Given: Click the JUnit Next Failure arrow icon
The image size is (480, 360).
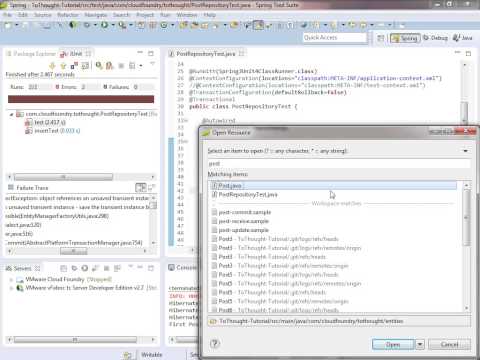Looking at the screenshot, I should click(x=52, y=66).
